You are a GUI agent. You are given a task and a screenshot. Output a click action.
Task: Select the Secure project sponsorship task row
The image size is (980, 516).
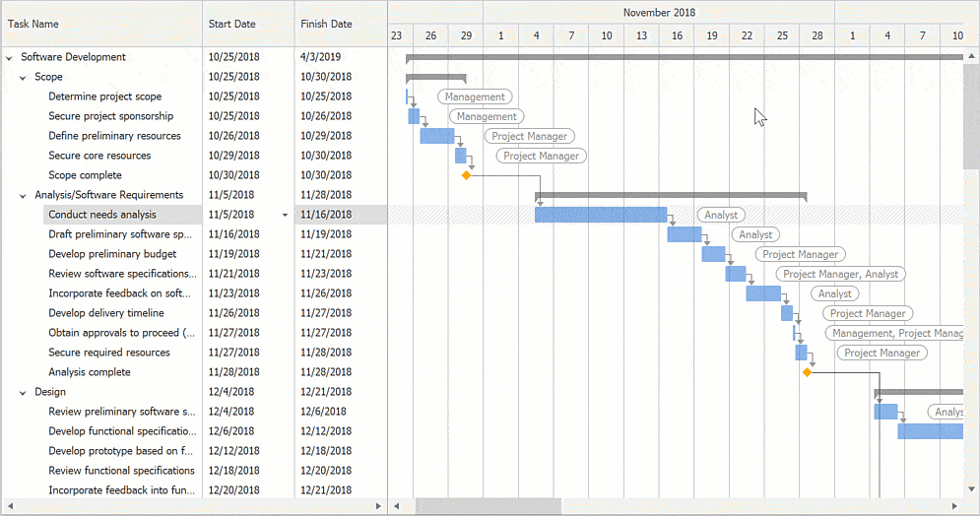pos(110,116)
